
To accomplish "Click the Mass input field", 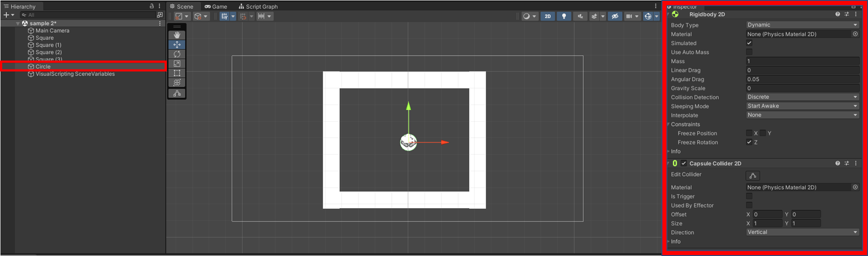I will coord(803,61).
